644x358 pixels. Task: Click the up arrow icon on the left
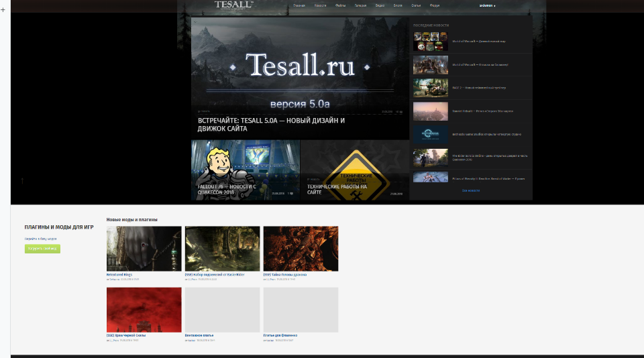(22, 180)
